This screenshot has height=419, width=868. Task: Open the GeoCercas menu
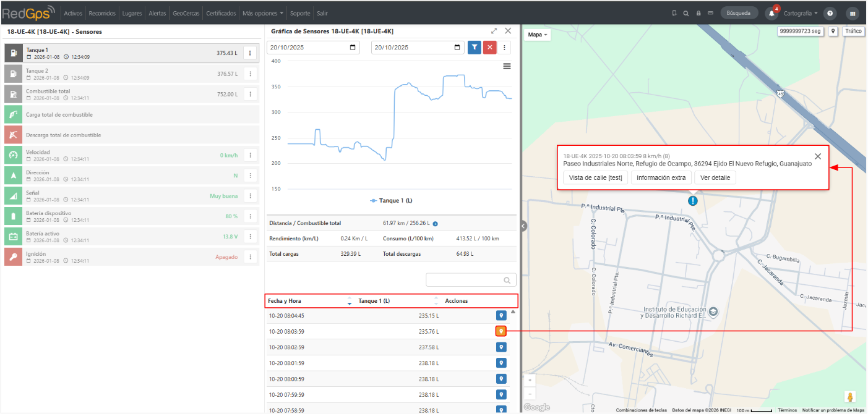pos(186,13)
